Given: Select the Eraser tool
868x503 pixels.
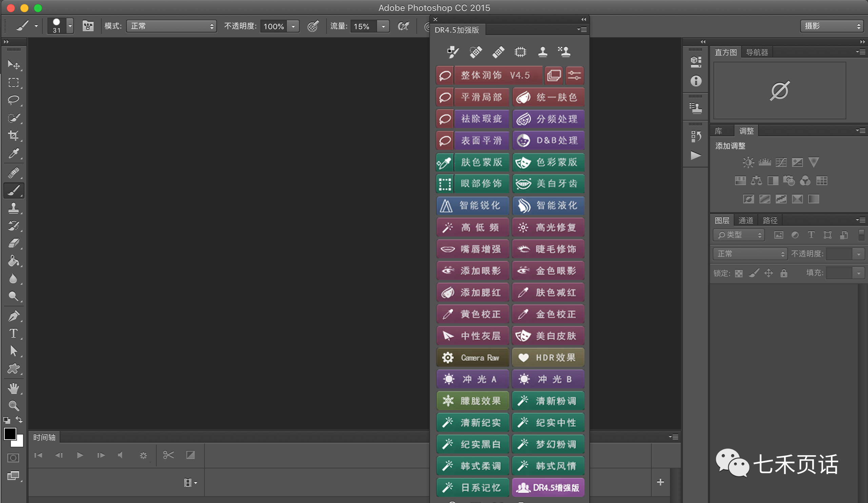Looking at the screenshot, I should 14,243.
